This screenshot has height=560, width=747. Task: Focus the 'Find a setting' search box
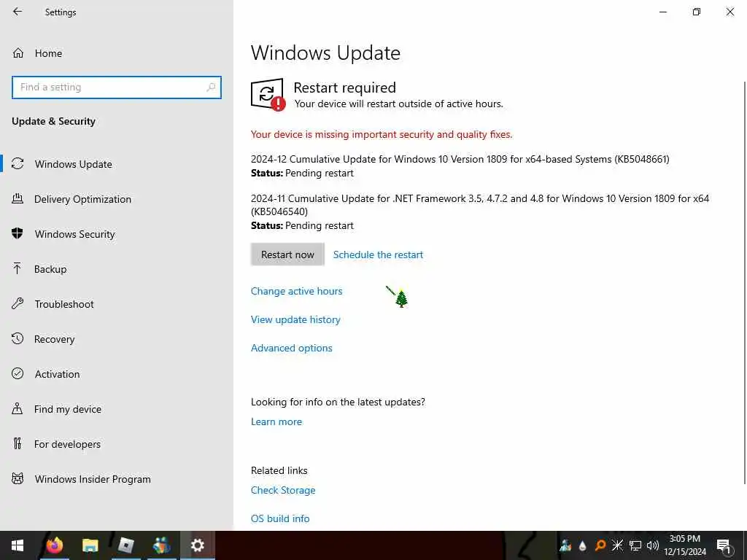[x=116, y=87]
